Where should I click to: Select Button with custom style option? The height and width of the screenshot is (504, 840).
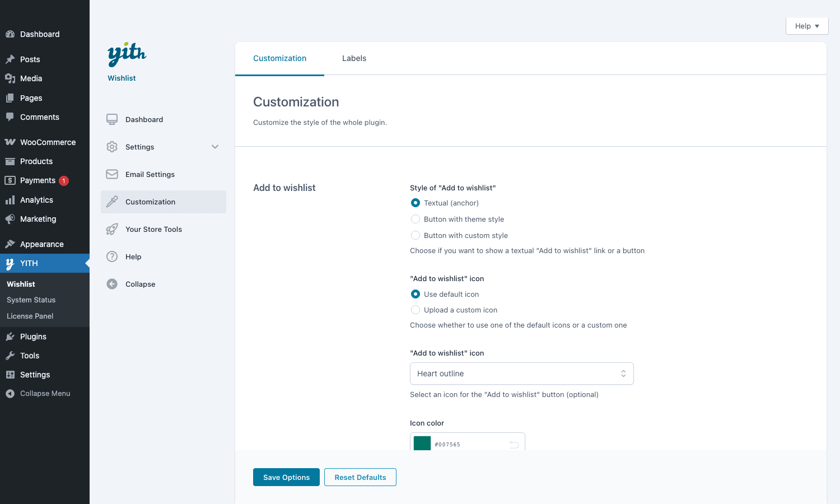416,235
